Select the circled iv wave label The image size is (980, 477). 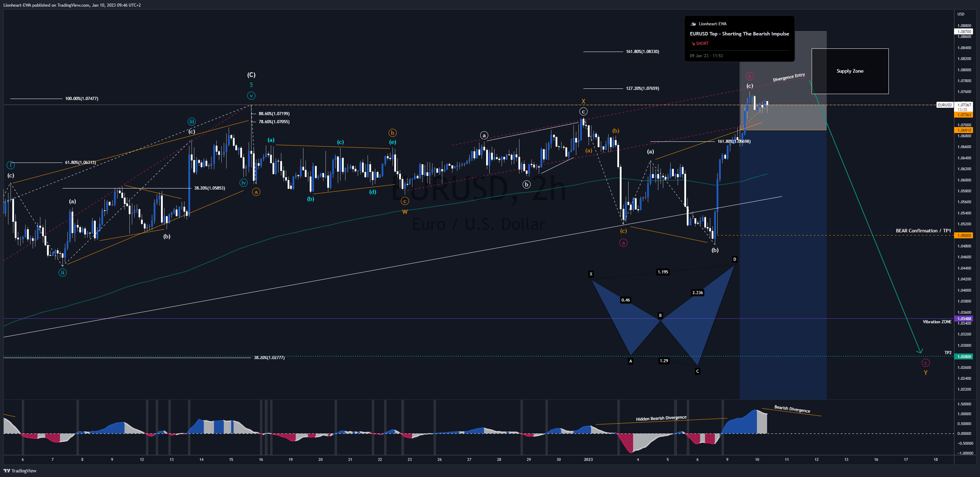243,183
